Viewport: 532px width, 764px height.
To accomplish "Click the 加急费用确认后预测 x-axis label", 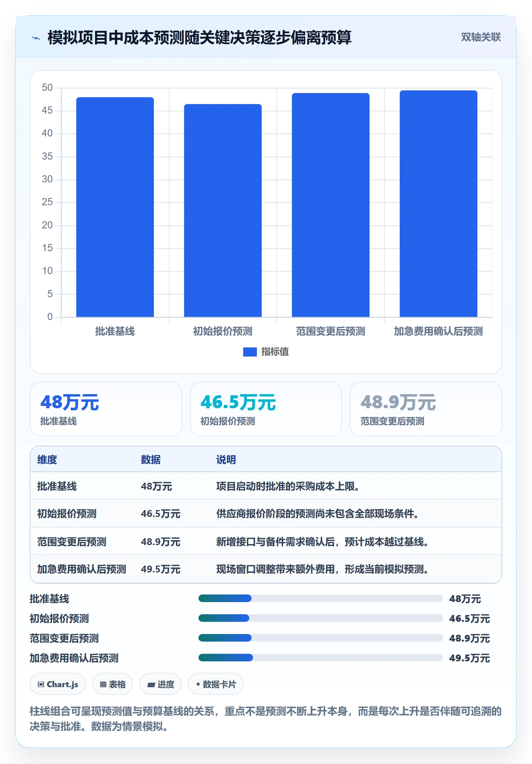I will pyautogui.click(x=438, y=331).
